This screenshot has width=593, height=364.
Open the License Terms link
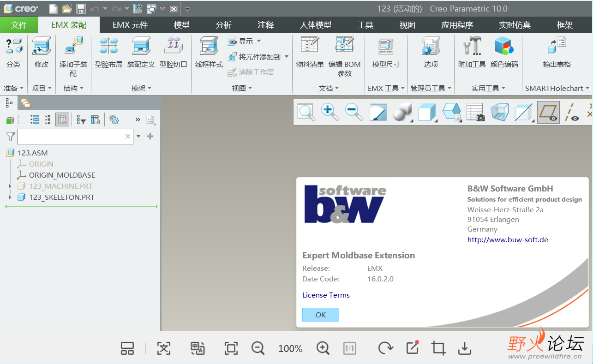(x=326, y=295)
